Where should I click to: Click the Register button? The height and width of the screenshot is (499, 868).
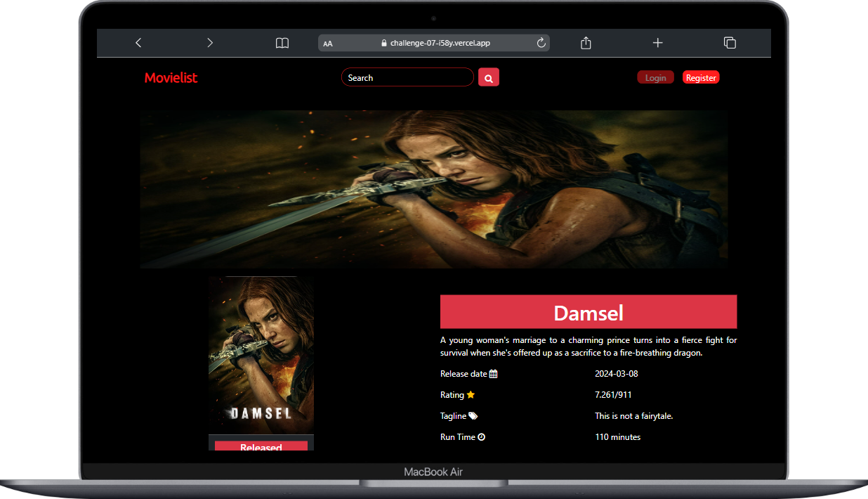coord(701,78)
